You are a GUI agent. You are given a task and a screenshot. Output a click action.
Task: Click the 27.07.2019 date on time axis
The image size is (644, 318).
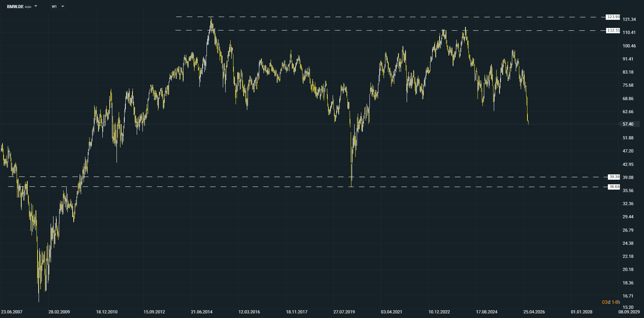344,312
